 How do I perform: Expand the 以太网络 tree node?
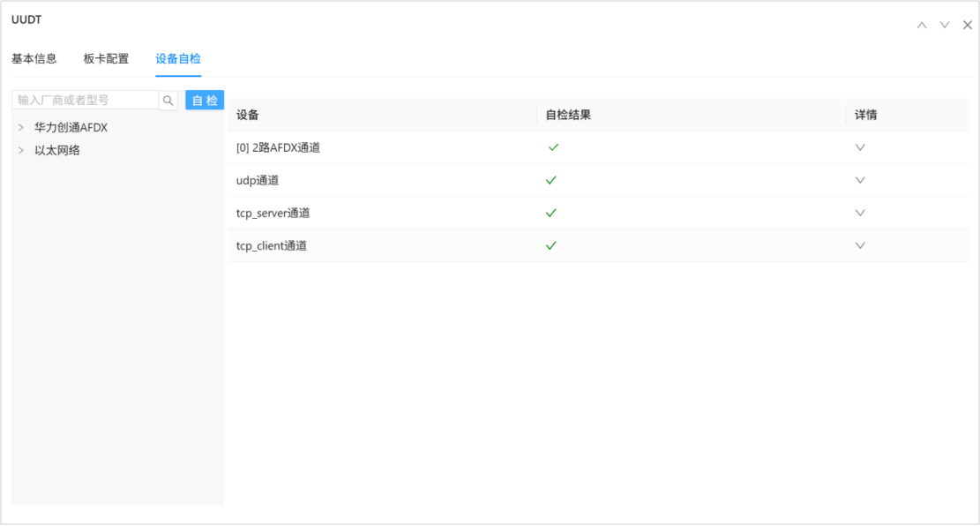tap(20, 149)
